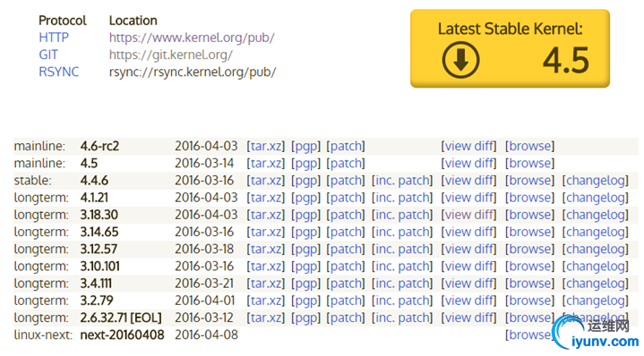Screen dimensions: 644x356
Task: Open inc. patch for longterm 3.18.30
Action: pyautogui.click(x=402, y=215)
